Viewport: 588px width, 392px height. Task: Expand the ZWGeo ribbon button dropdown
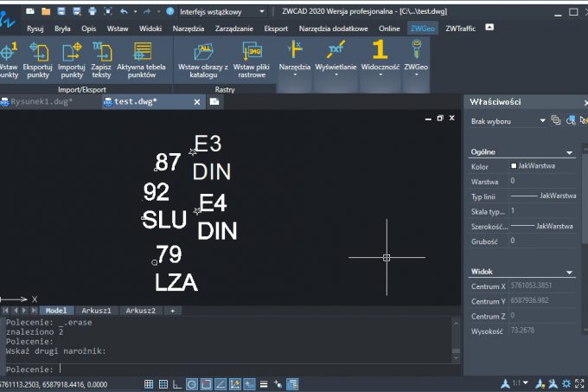416,74
